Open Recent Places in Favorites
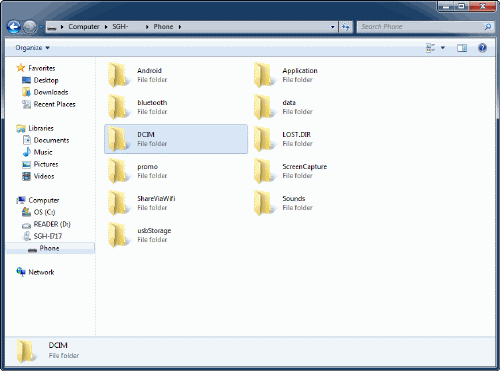 coord(54,104)
